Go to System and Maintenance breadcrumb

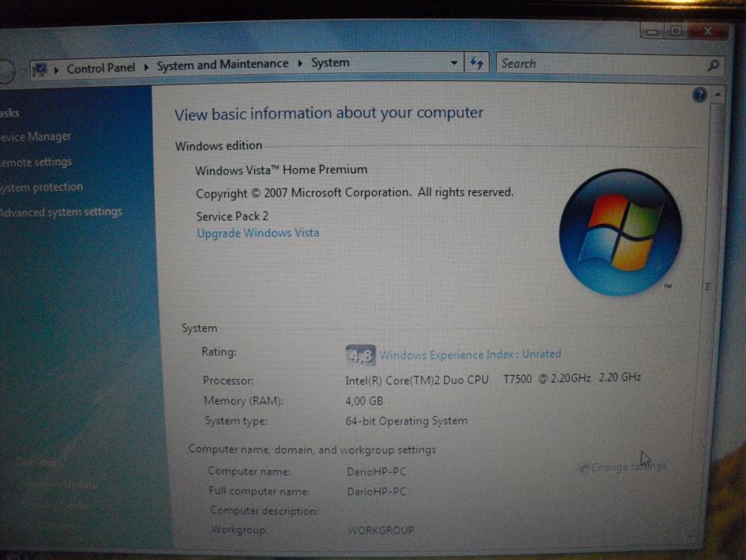point(222,64)
